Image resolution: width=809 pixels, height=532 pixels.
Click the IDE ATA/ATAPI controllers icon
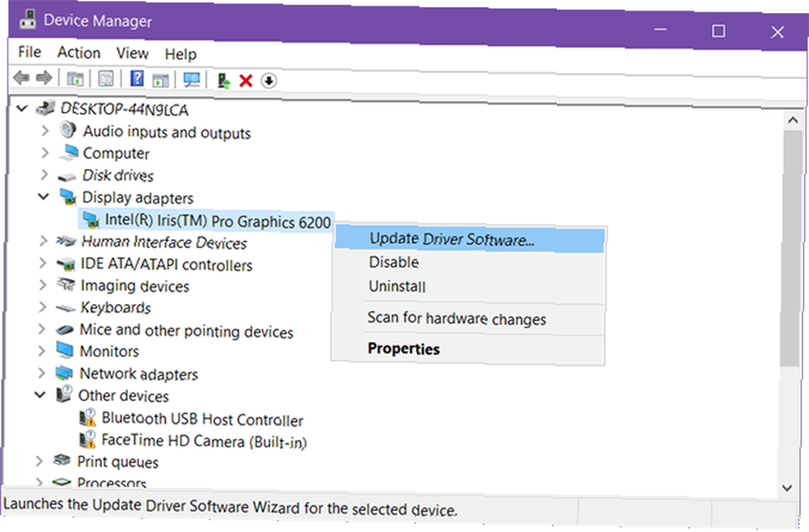(66, 264)
